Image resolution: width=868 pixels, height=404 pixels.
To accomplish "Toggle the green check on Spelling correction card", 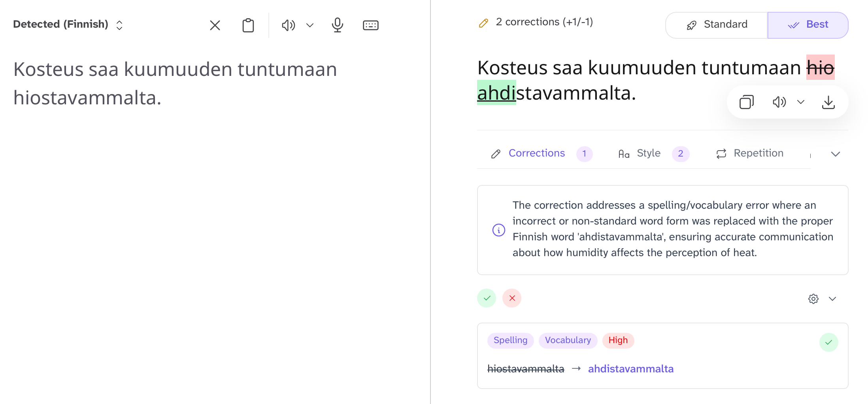I will pos(828,342).
